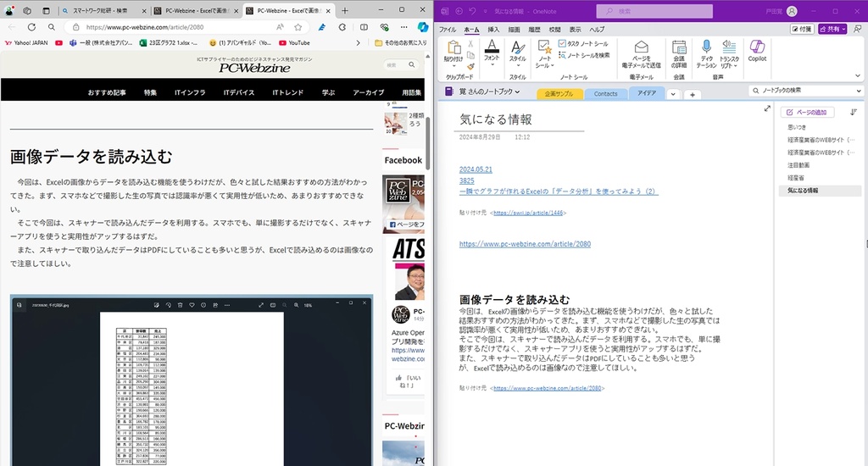This screenshot has height=466, width=868.
Task: Click the Undo arrow in OneNote title bar
Action: [x=472, y=11]
